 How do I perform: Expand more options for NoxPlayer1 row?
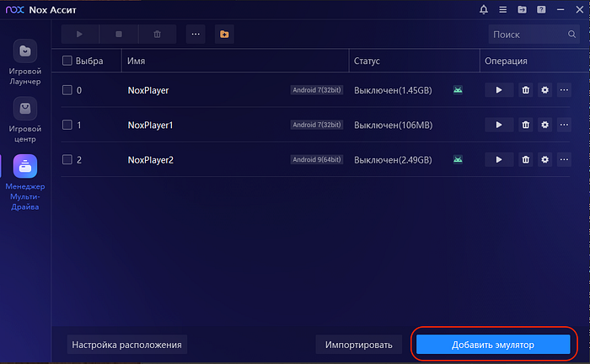pyautogui.click(x=564, y=125)
